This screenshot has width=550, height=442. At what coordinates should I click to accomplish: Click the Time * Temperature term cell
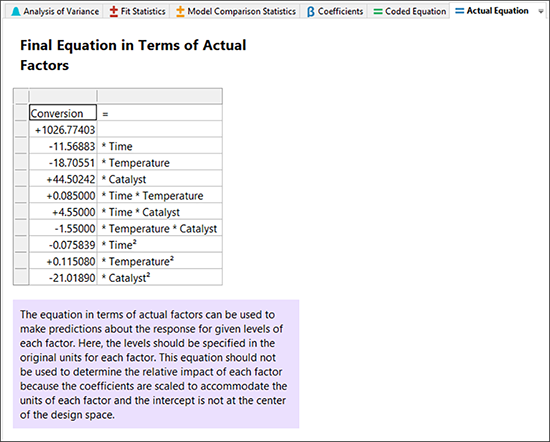point(160,195)
